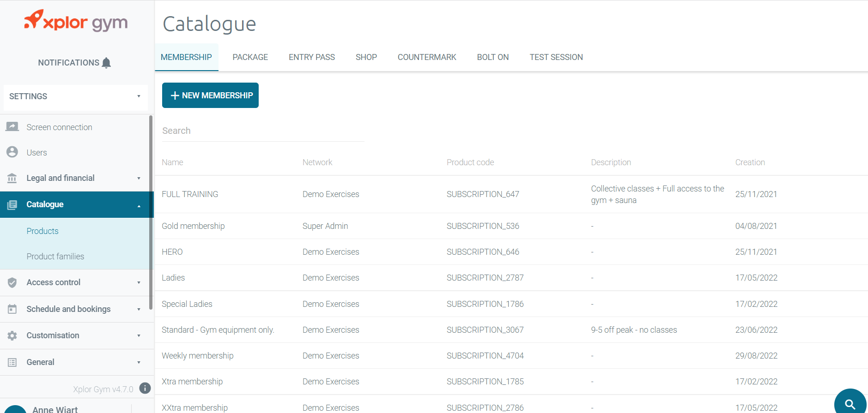
Task: Open the Ladies membership row
Action: pyautogui.click(x=511, y=278)
